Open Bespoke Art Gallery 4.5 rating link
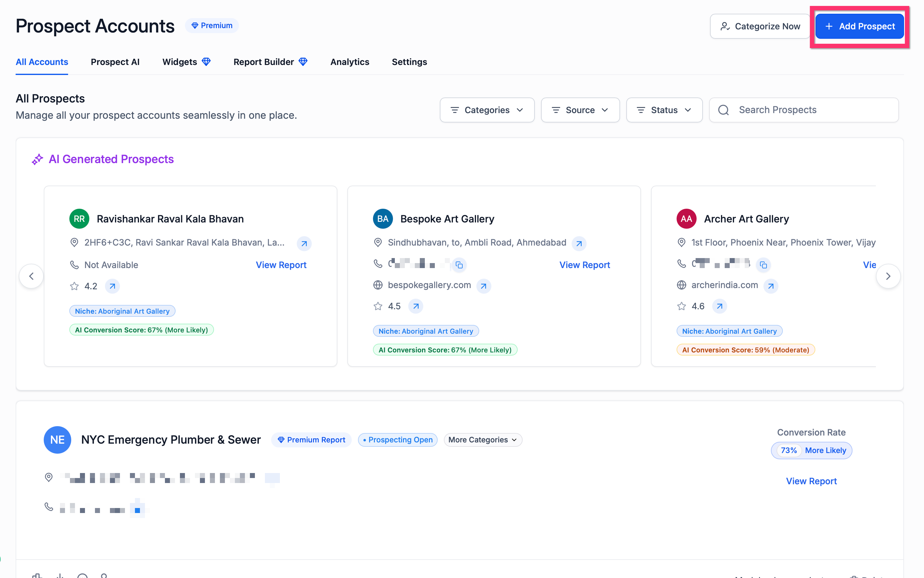Screen dimensions: 924x578 (416, 306)
